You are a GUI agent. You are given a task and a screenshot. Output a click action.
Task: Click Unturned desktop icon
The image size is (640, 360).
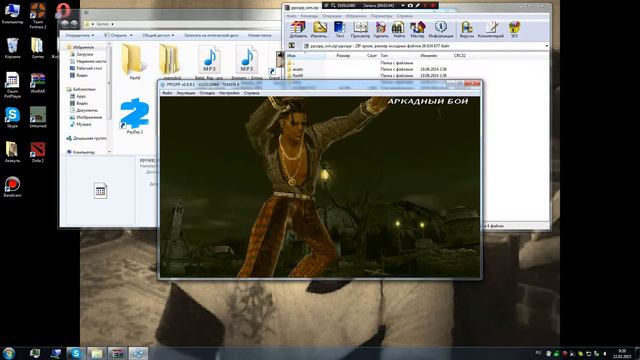pos(38,118)
